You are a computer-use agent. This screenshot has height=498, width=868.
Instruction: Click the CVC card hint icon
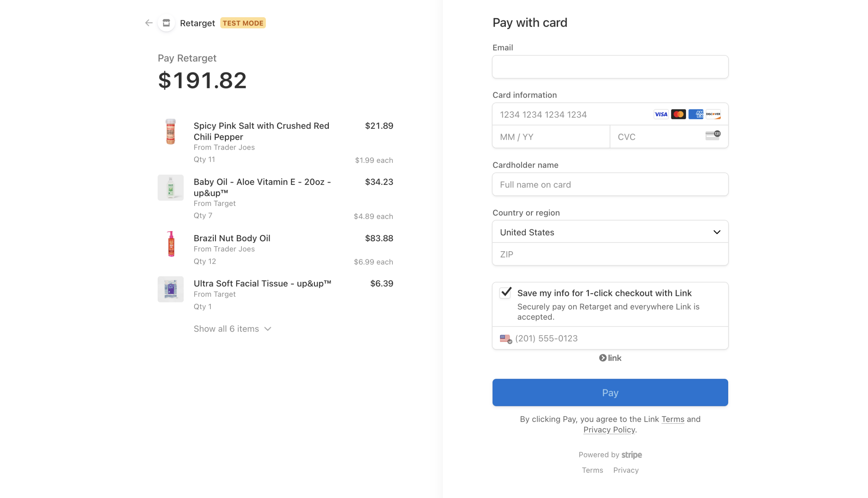(713, 136)
